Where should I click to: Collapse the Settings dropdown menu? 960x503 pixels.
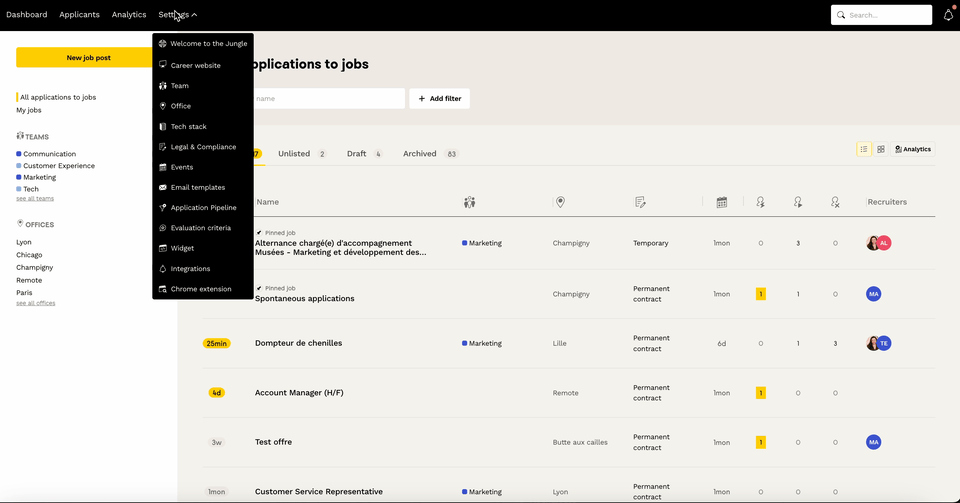[178, 15]
